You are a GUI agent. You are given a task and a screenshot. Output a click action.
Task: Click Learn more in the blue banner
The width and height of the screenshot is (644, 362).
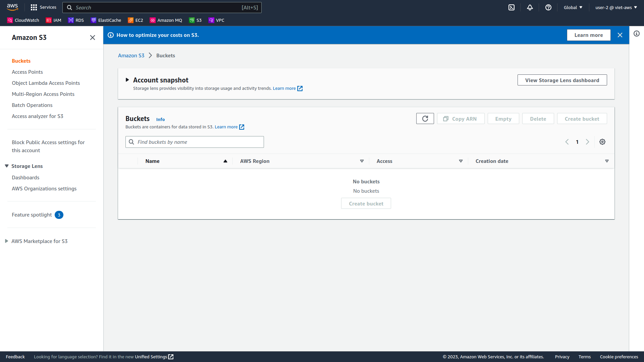(589, 35)
